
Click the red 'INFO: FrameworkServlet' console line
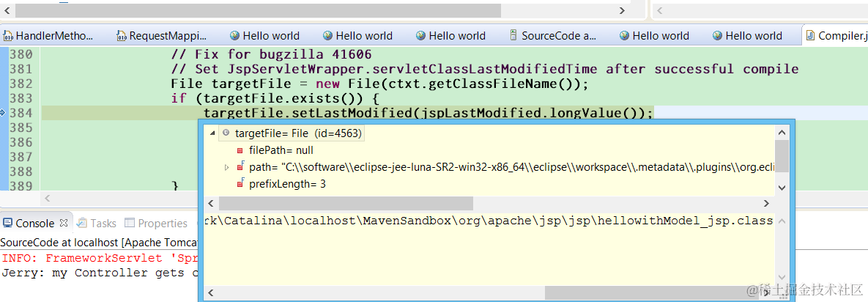tap(100, 258)
